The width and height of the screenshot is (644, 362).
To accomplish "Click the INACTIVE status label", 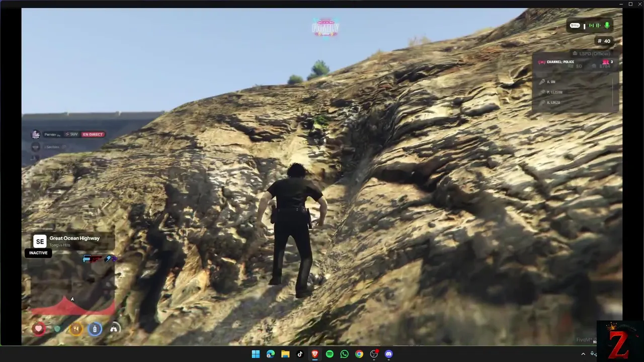I will (38, 253).
